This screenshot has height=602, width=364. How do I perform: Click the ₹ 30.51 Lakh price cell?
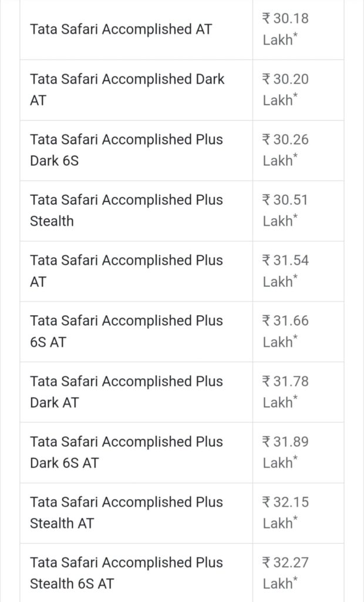(x=285, y=210)
